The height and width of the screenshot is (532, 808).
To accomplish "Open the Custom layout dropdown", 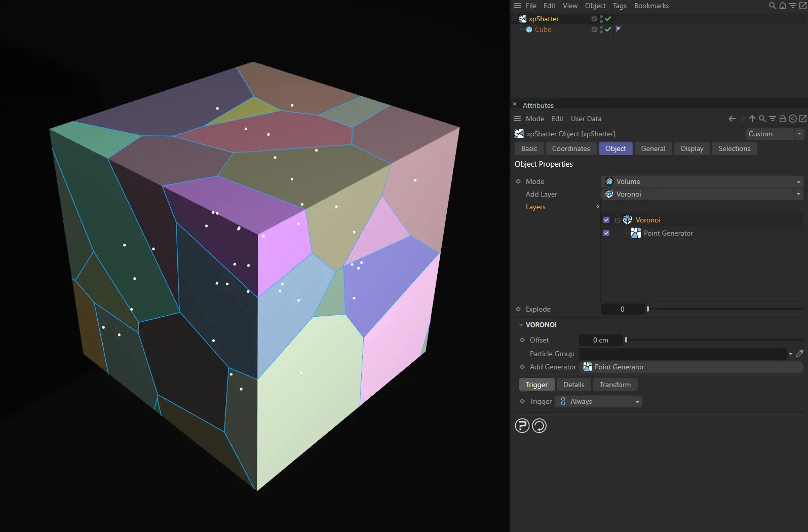I will click(774, 134).
